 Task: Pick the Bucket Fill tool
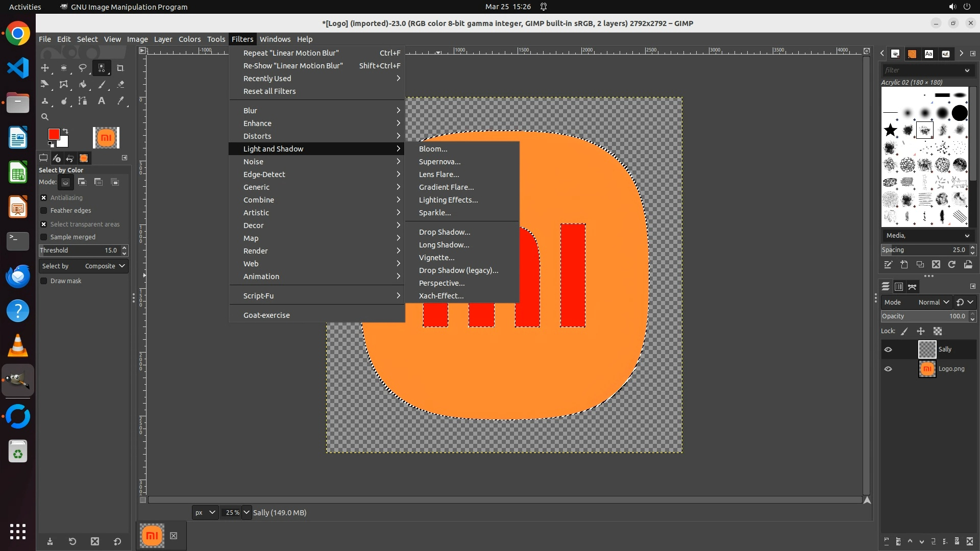(83, 85)
